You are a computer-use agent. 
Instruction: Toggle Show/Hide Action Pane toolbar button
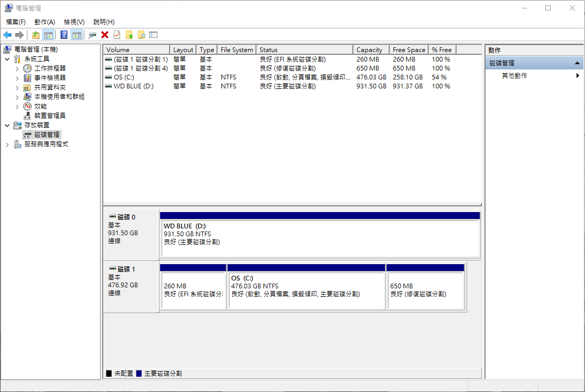[x=77, y=35]
